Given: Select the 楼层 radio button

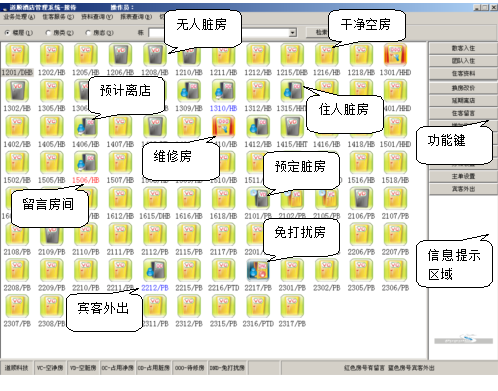Looking at the screenshot, I should point(7,33).
